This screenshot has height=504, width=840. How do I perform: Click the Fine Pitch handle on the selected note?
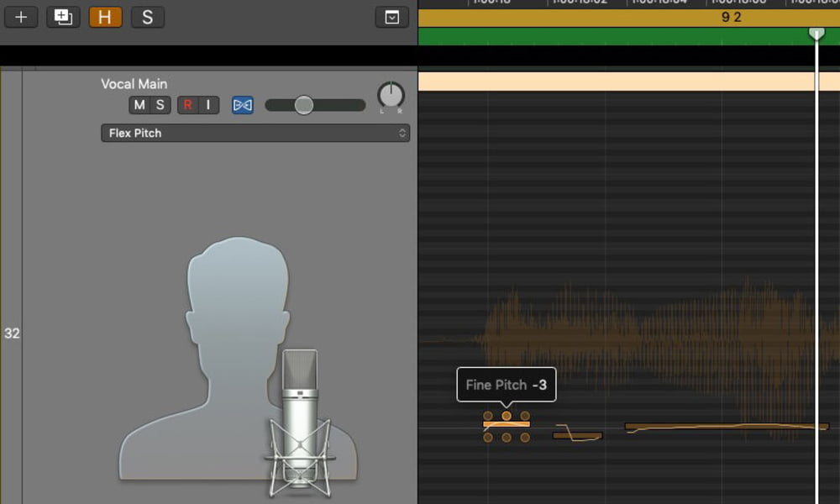click(507, 416)
